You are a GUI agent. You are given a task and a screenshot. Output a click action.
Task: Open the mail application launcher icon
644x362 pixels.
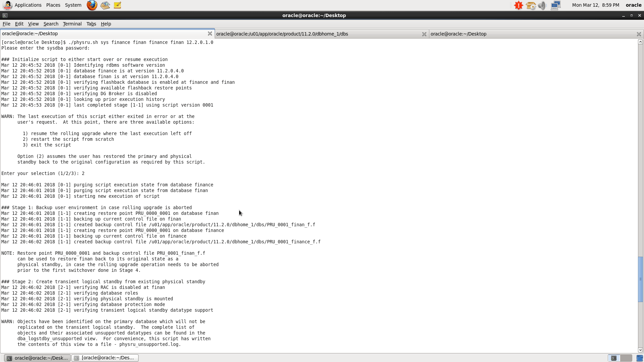(105, 5)
